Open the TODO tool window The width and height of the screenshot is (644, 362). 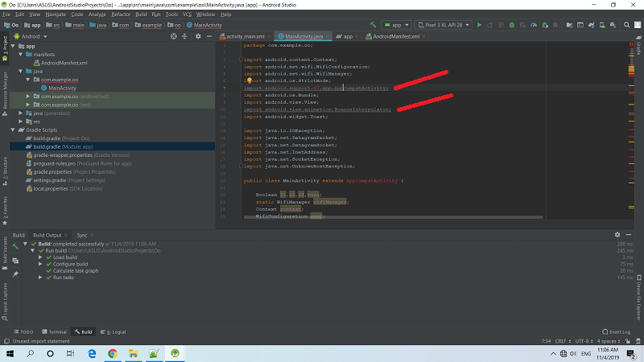click(x=23, y=331)
